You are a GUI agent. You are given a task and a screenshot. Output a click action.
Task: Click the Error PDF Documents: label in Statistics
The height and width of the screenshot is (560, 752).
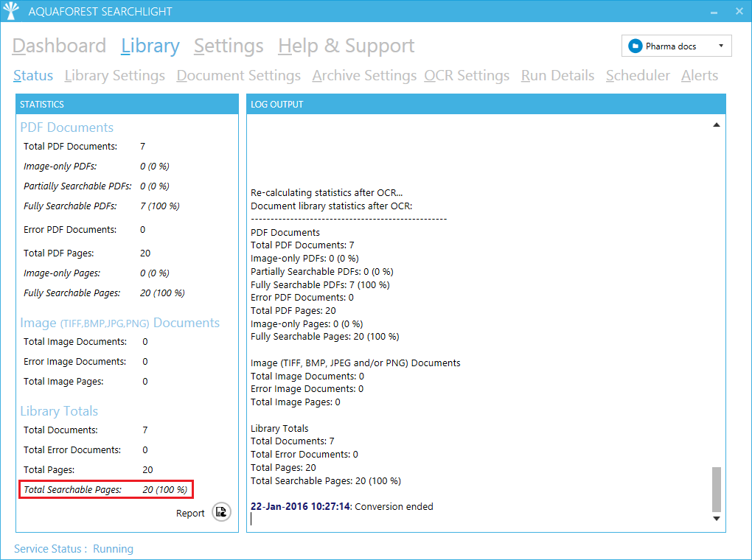(x=70, y=230)
